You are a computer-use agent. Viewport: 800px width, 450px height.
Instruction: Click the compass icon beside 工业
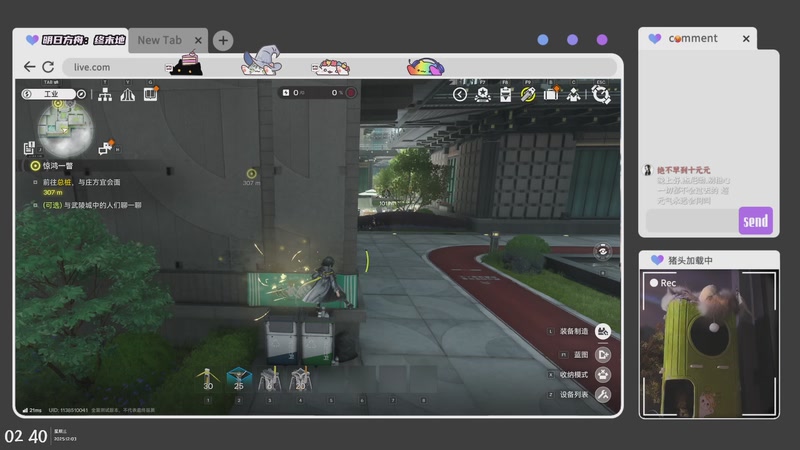click(81, 94)
